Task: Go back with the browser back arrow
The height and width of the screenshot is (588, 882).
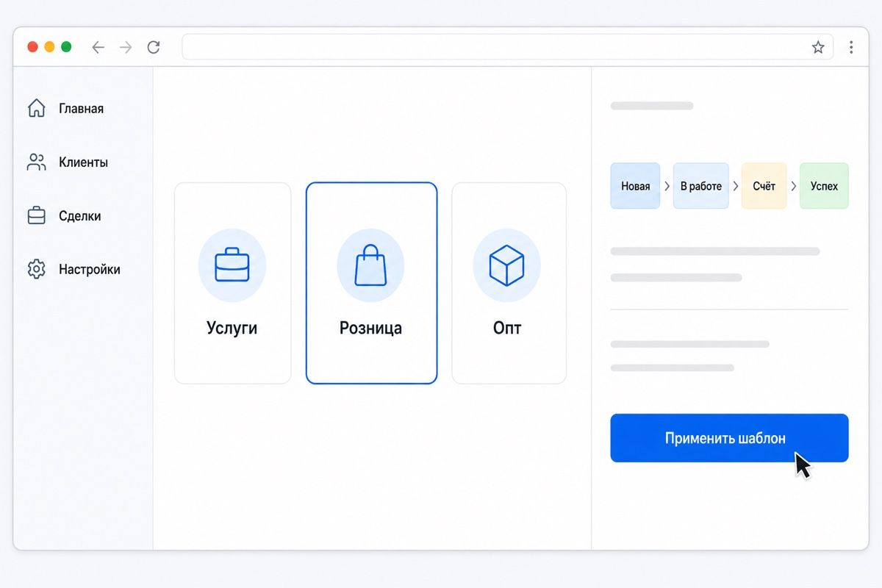Action: pos(98,47)
